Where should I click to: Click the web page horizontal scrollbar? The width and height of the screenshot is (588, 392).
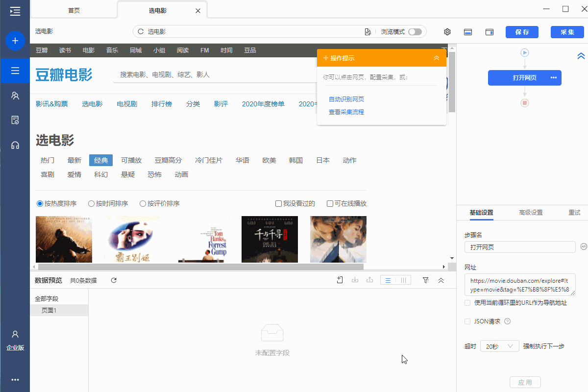[x=201, y=267]
